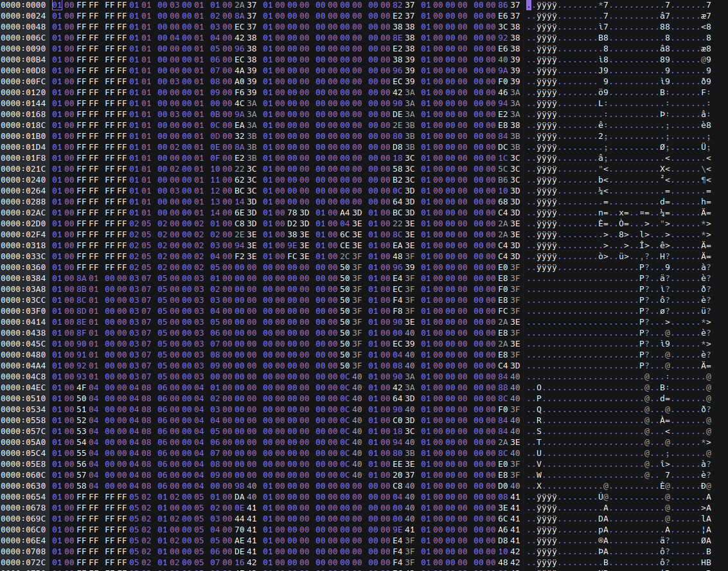
Task: Click hex byte 42 in row 0000:006C
Action: click(240, 38)
